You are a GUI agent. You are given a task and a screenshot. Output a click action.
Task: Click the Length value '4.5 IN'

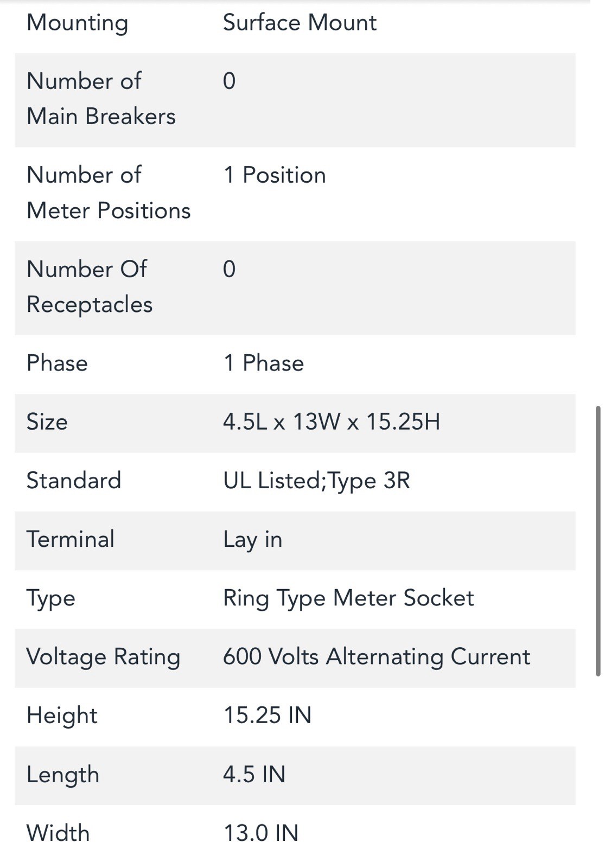click(x=254, y=774)
